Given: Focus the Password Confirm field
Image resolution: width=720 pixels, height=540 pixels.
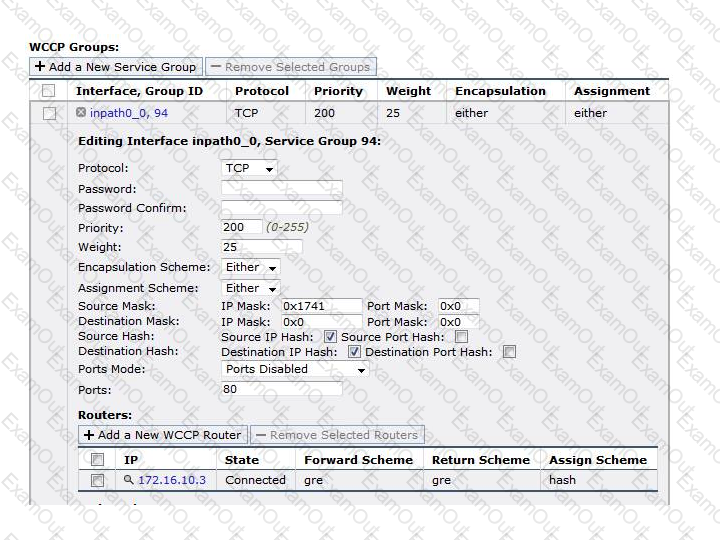Looking at the screenshot, I should (x=282, y=208).
